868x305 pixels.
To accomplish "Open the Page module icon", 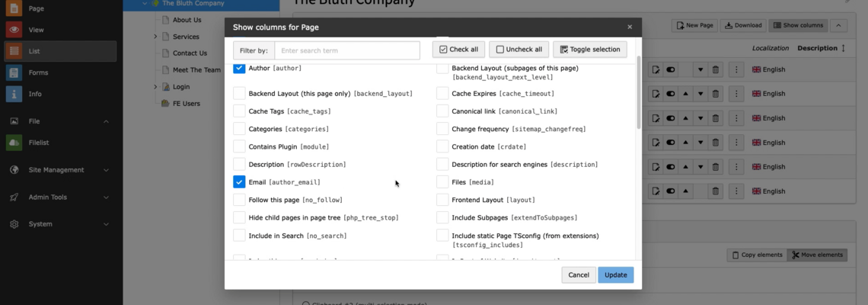I will point(14,9).
